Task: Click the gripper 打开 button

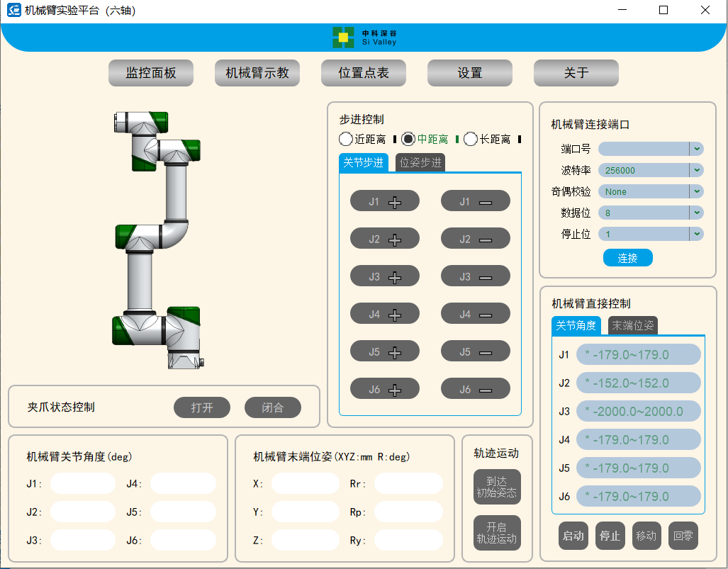Action: click(x=202, y=407)
